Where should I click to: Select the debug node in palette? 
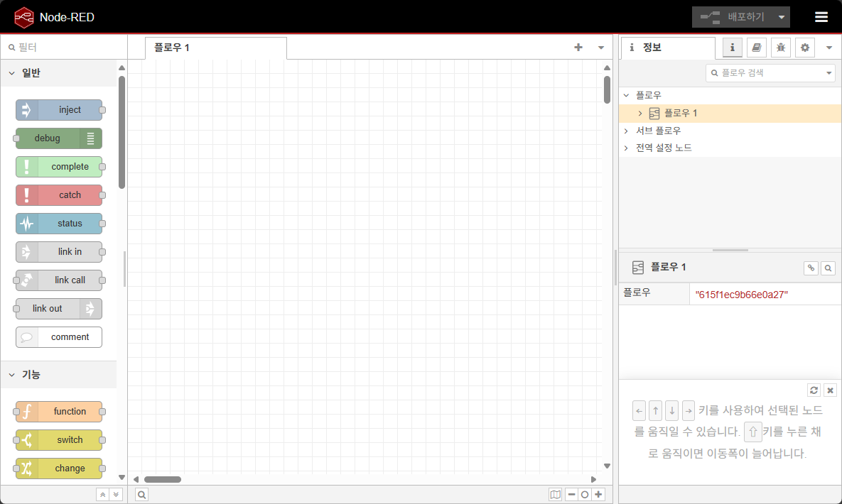click(x=59, y=138)
